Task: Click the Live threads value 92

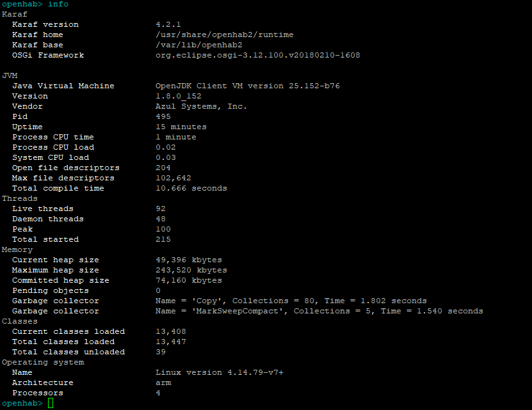Action: (x=161, y=209)
